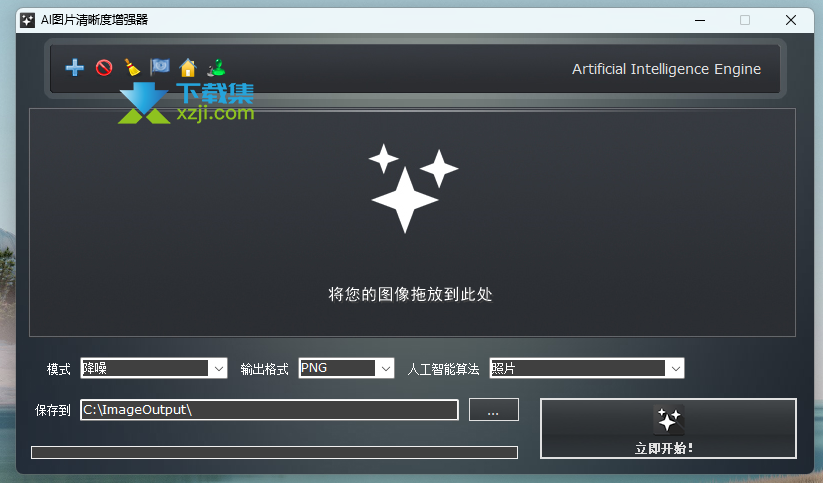Click the 保存到 label
This screenshot has height=483, width=823.
[x=52, y=410]
